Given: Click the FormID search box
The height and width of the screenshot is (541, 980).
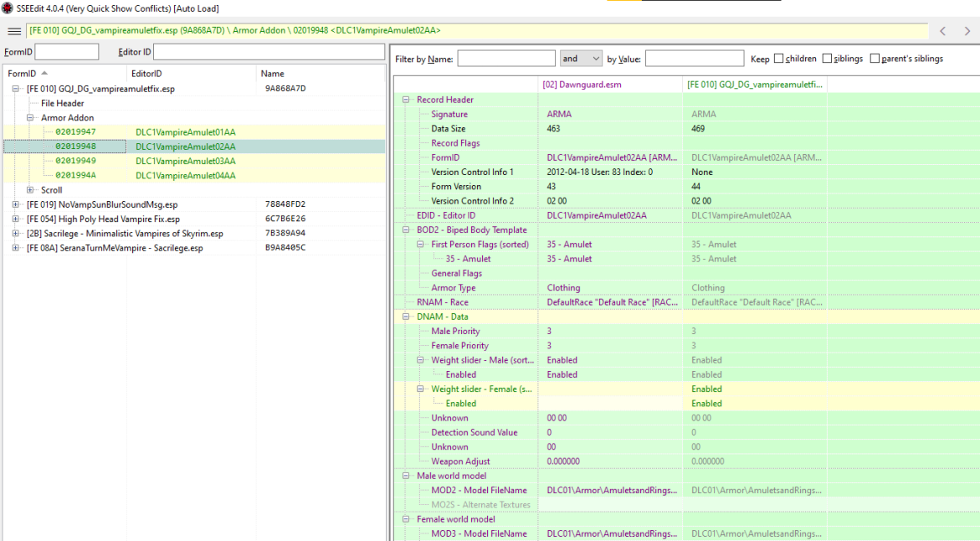Looking at the screenshot, I should 66,51.
